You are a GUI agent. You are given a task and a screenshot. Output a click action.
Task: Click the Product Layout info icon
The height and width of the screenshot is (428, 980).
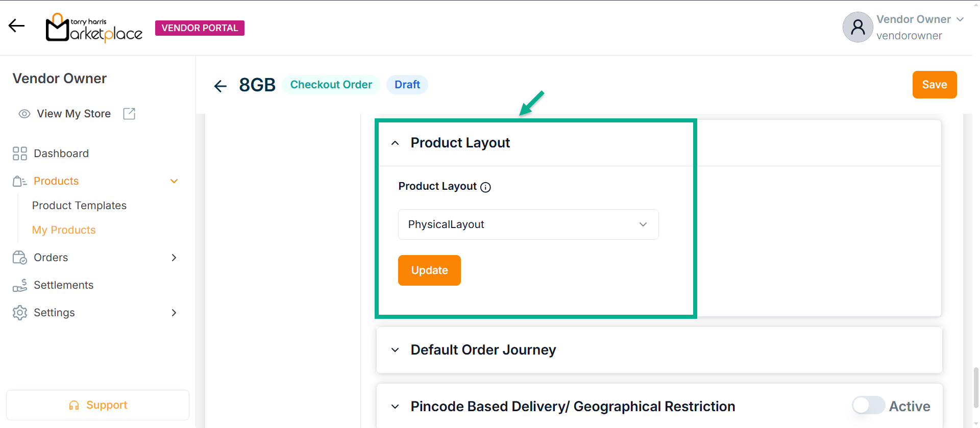click(x=486, y=187)
